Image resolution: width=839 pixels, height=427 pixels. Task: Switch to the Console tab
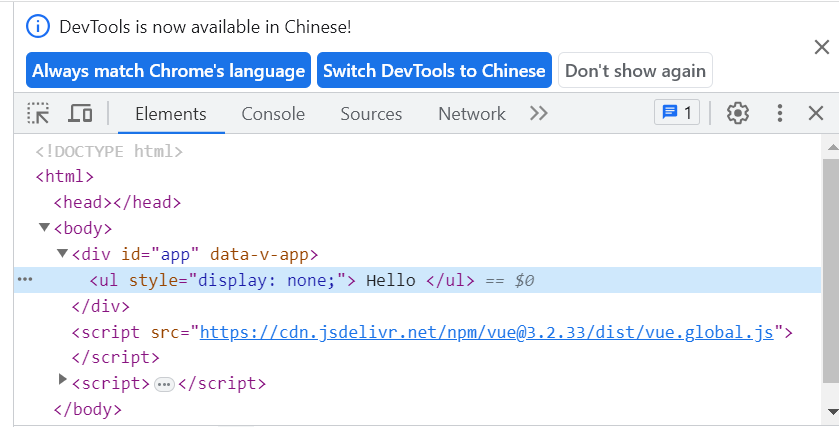point(273,114)
